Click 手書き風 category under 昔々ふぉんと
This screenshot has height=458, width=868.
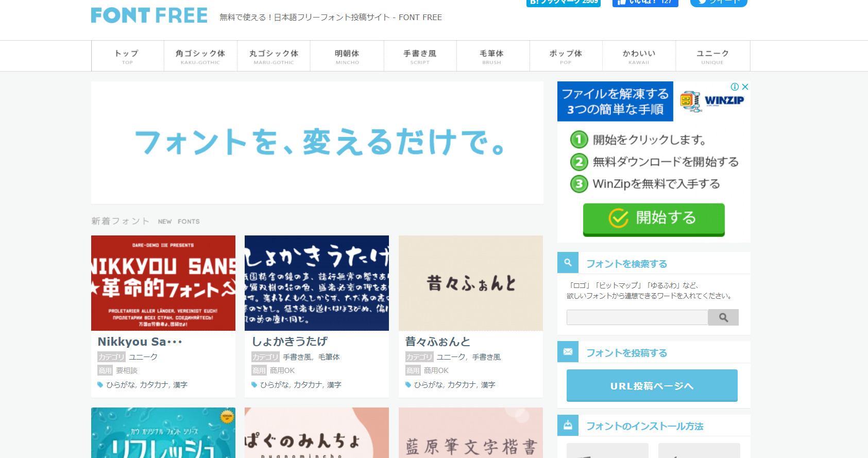486,357
